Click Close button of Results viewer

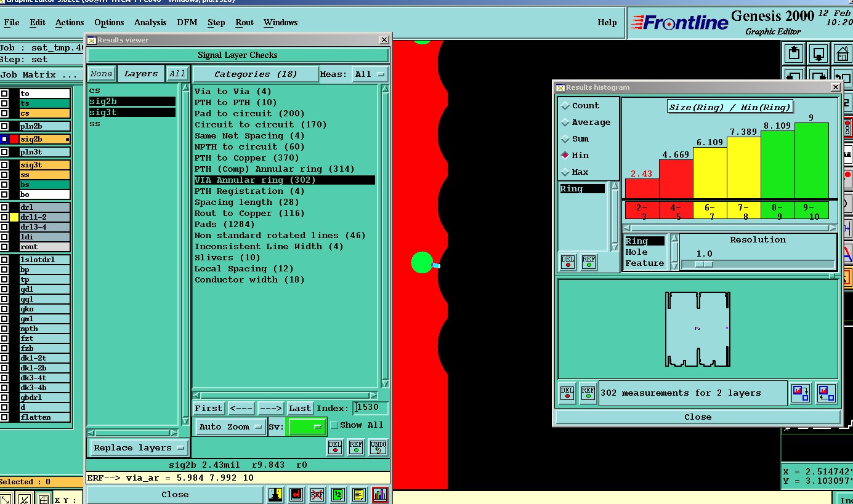[x=175, y=494]
